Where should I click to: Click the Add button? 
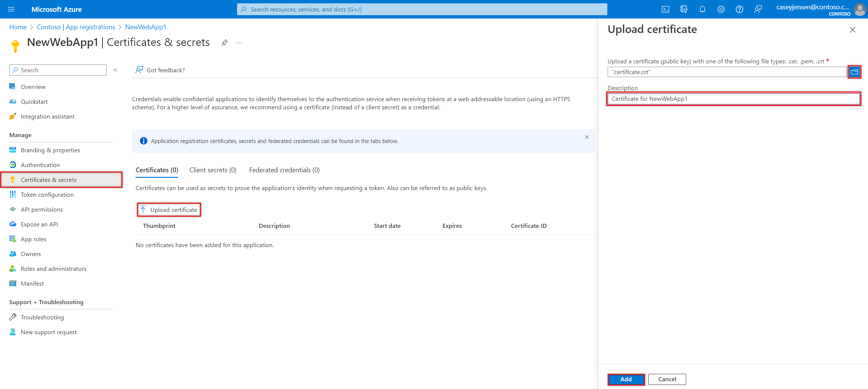[626, 379]
